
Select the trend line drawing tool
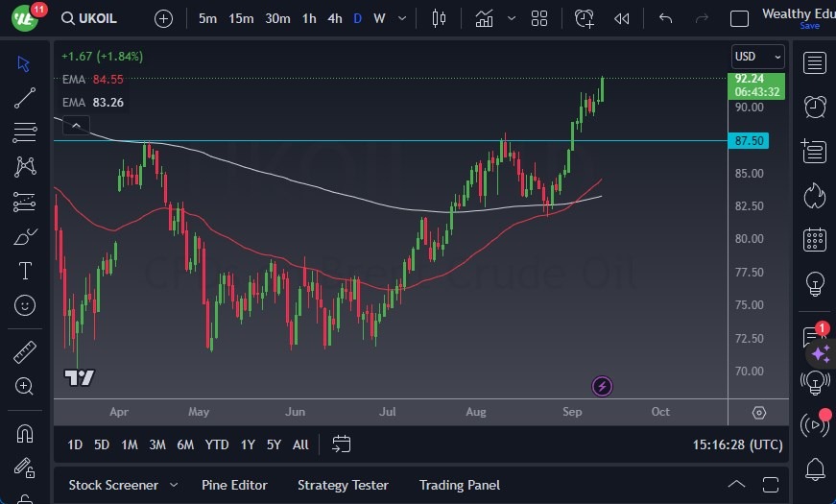coord(25,98)
